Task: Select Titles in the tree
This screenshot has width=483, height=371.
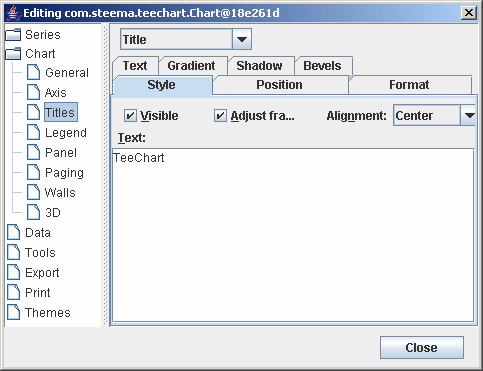Action: [x=61, y=112]
